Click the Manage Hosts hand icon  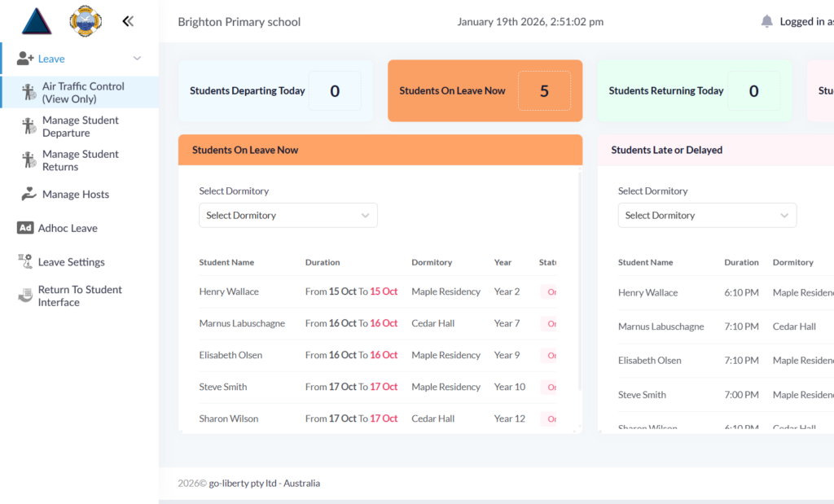[x=27, y=195]
